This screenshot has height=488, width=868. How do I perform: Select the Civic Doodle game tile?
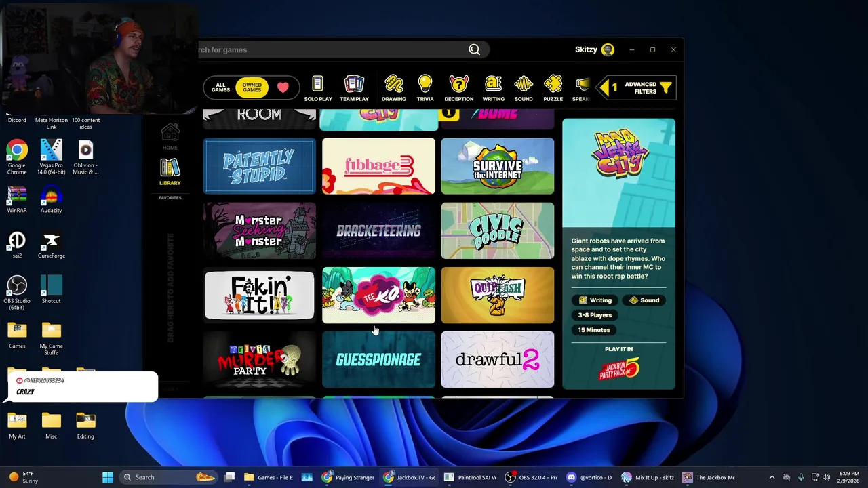click(497, 230)
